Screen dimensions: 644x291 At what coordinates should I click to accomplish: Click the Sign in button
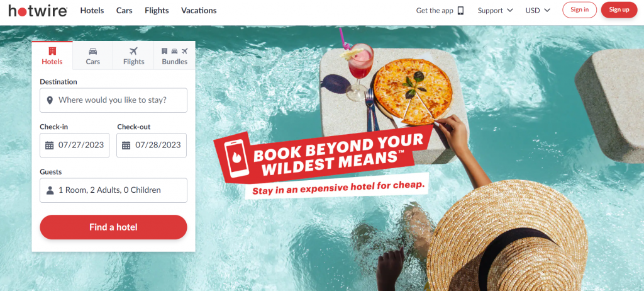pos(579,10)
